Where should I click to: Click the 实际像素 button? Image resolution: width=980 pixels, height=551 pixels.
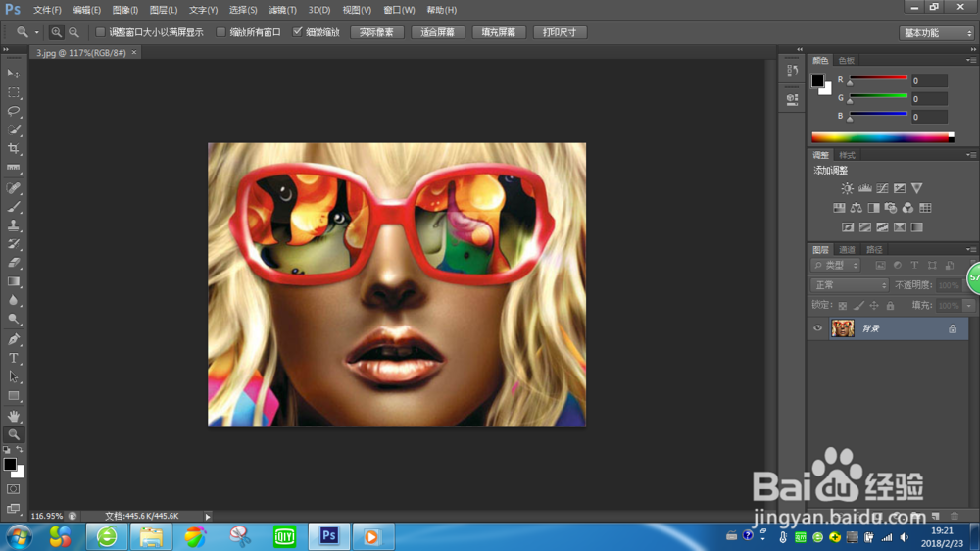377,32
